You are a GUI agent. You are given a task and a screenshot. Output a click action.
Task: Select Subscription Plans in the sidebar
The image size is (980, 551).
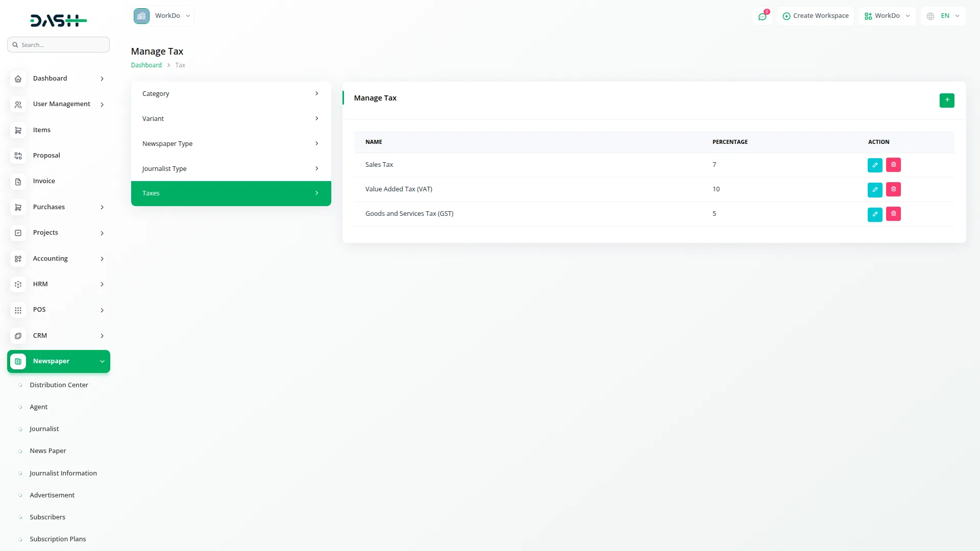(58, 539)
